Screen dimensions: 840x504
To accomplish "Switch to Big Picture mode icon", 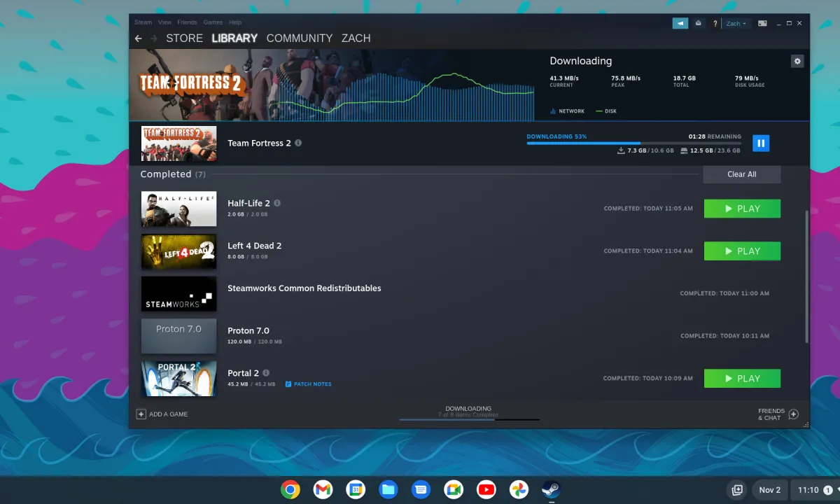I will click(762, 24).
